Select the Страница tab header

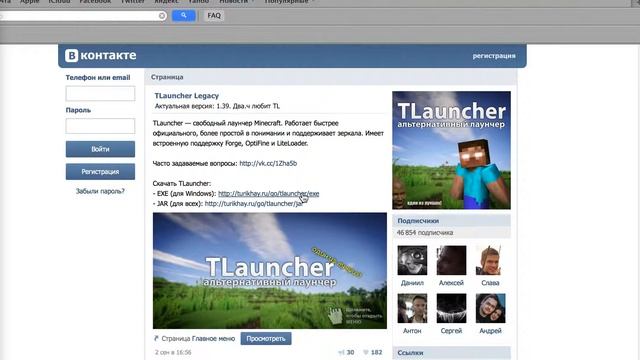pos(167,77)
